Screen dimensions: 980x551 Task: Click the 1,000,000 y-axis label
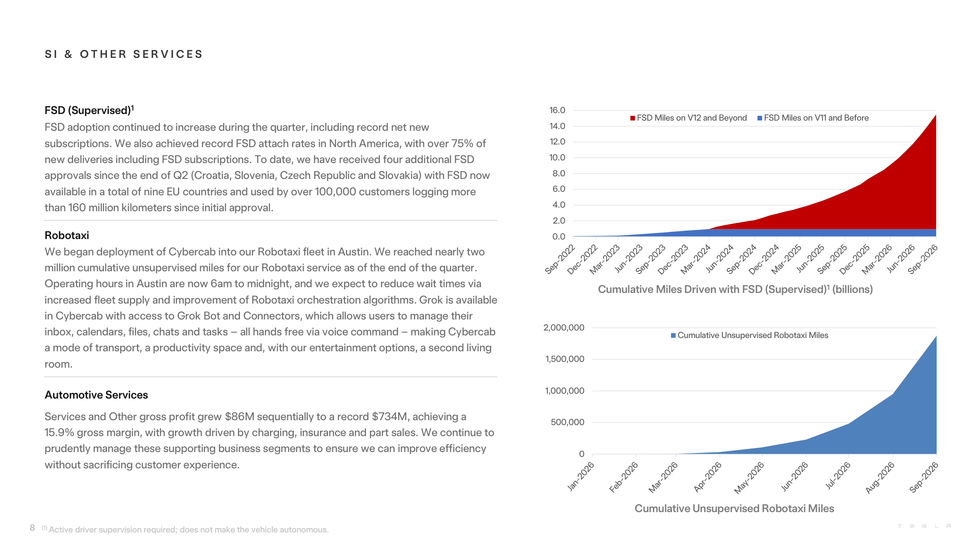(x=564, y=391)
